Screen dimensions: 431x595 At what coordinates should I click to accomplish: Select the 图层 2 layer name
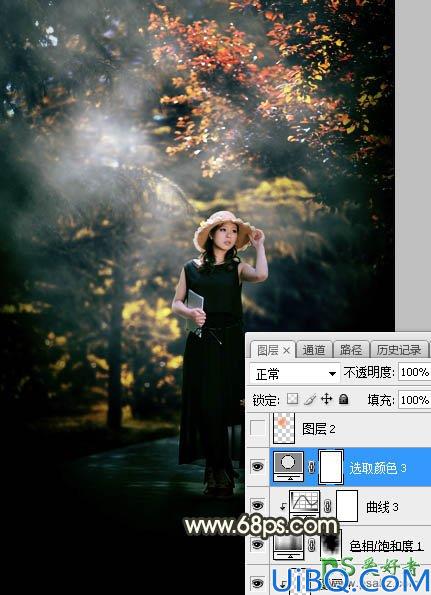pyautogui.click(x=319, y=429)
